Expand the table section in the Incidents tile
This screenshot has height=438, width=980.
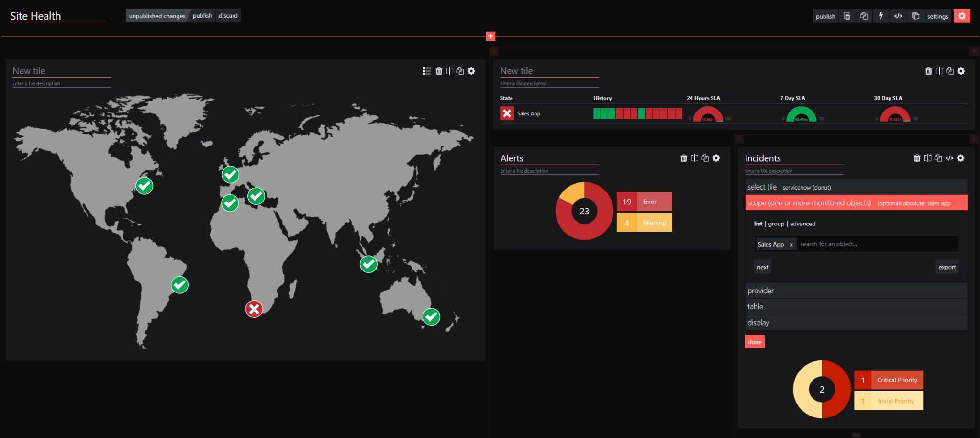[x=856, y=306]
